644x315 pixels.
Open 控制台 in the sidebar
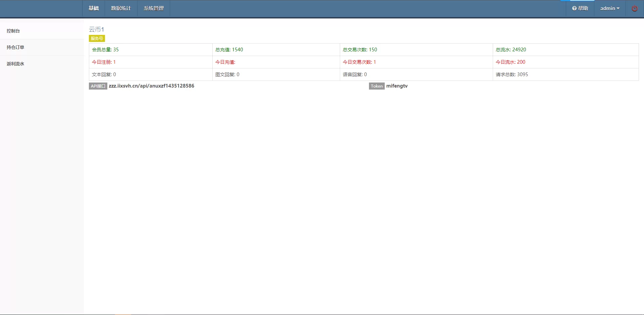pos(13,31)
